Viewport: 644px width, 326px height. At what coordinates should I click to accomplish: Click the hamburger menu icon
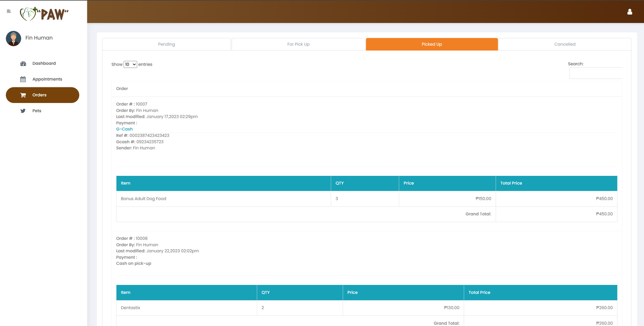tap(9, 11)
